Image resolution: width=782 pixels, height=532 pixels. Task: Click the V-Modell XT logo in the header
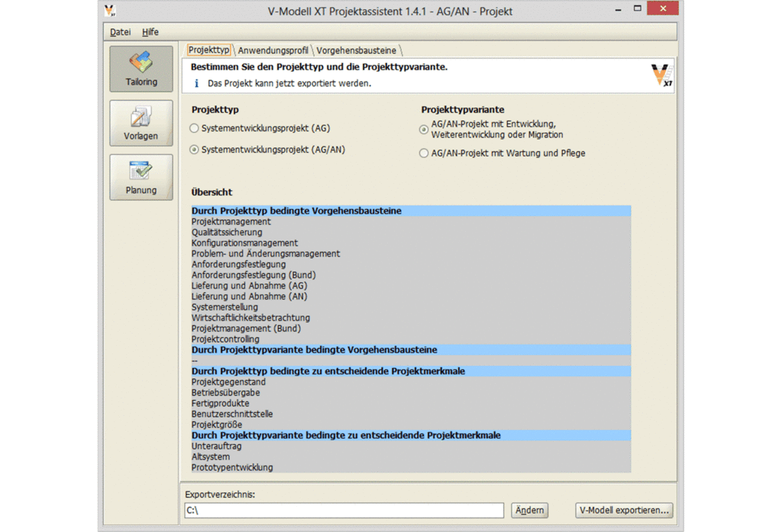tap(662, 76)
